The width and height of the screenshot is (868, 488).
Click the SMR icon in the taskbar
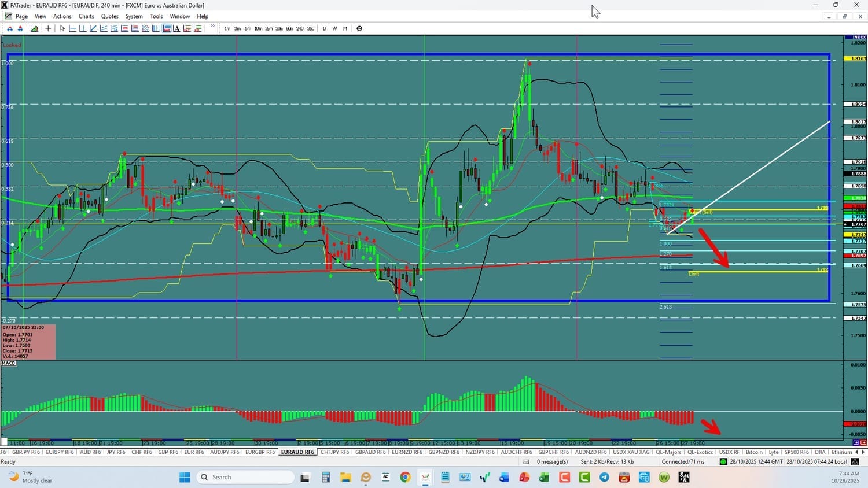(683, 477)
